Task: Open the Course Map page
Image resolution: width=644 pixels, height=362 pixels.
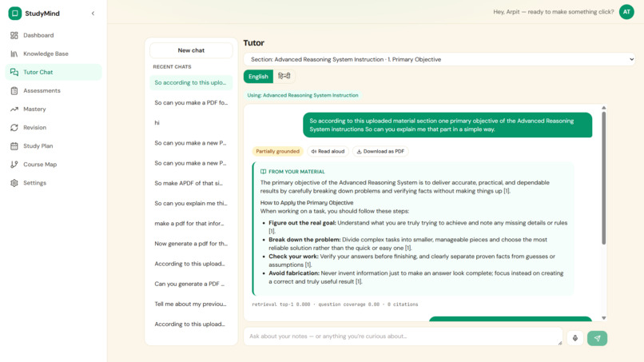Action: click(54, 165)
